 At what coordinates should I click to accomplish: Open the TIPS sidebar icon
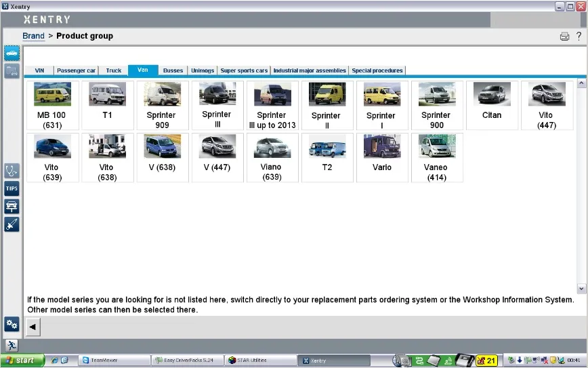pos(12,188)
